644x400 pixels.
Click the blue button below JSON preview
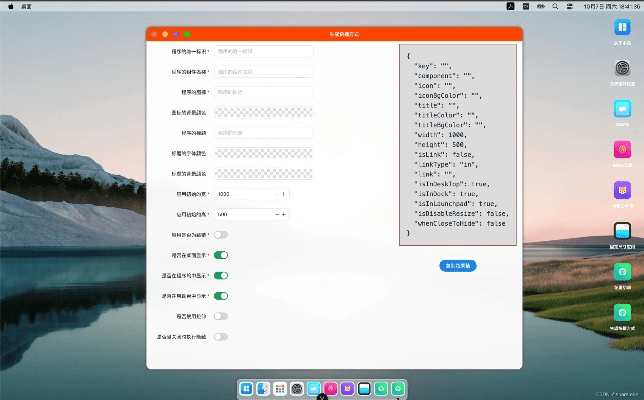458,265
